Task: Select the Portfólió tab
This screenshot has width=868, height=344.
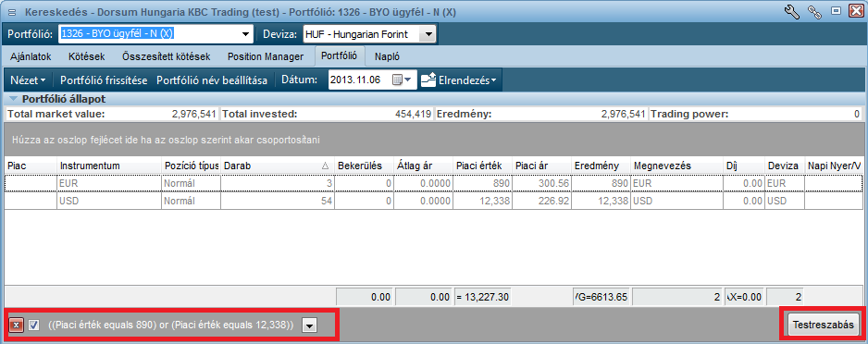Action: click(x=340, y=55)
